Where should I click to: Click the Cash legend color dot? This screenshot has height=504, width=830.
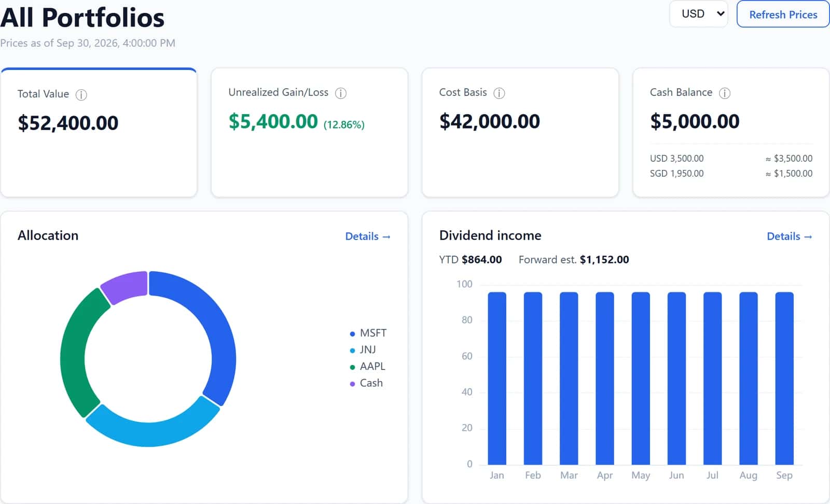tap(353, 384)
